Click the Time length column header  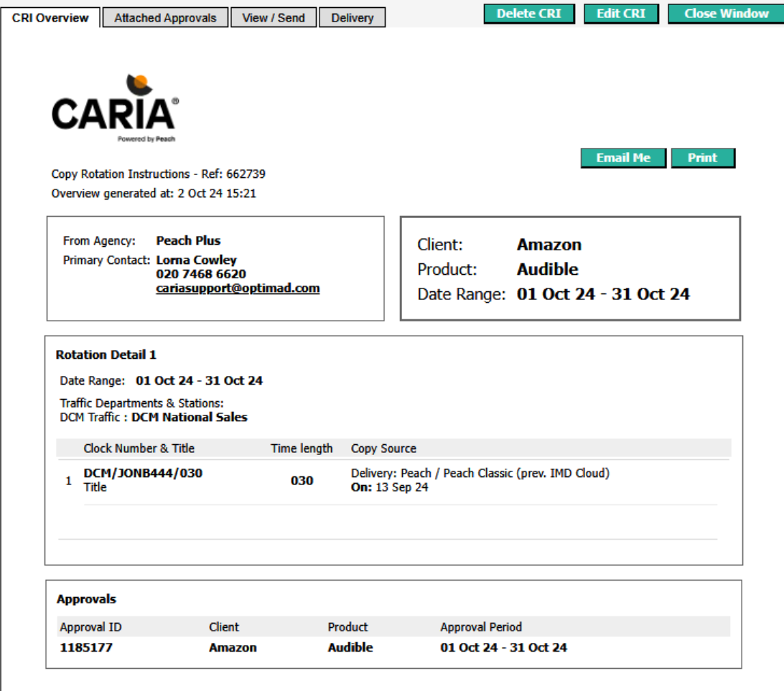coord(302,448)
